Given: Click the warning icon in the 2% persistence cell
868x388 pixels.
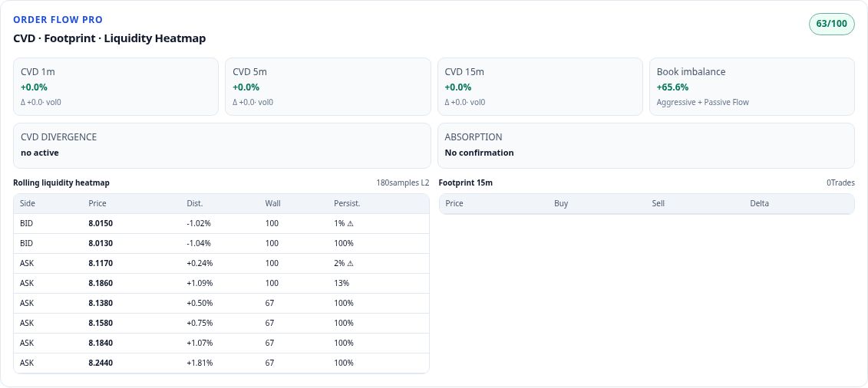Looking at the screenshot, I should tap(351, 263).
